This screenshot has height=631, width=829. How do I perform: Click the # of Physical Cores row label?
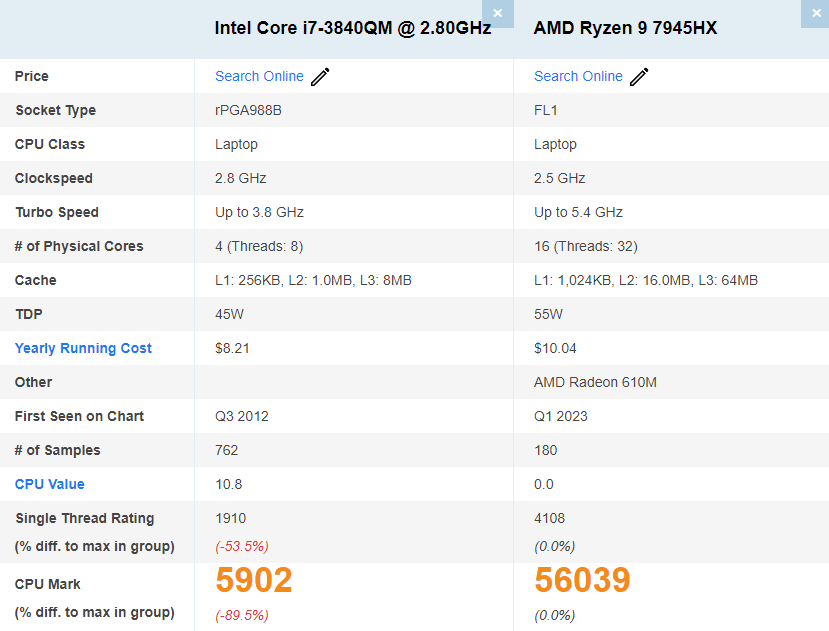[79, 246]
